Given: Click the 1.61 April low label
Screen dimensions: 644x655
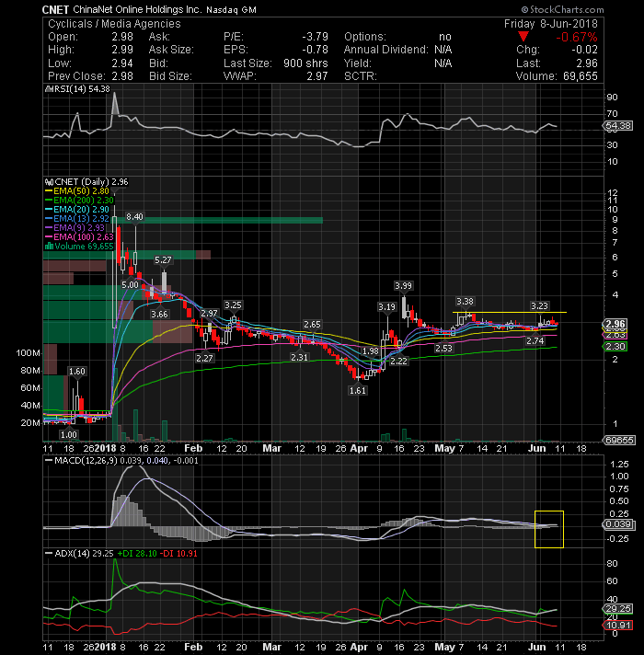Looking at the screenshot, I should click(x=358, y=391).
